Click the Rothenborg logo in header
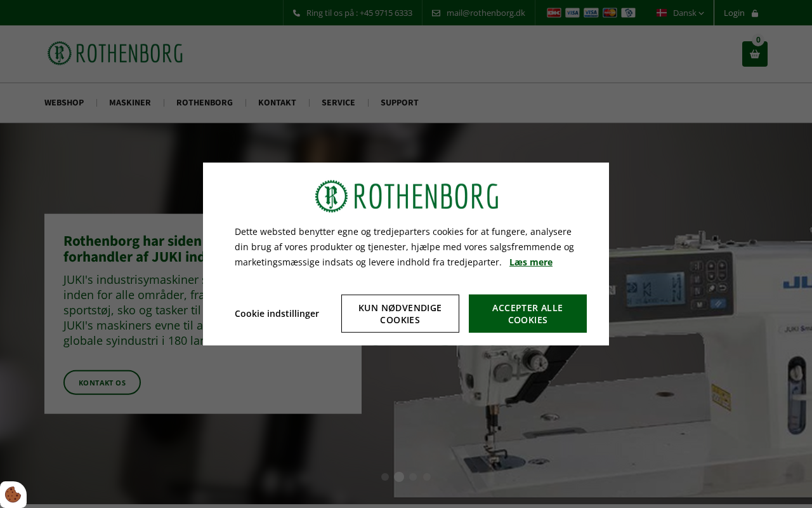The image size is (812, 508). click(115, 53)
